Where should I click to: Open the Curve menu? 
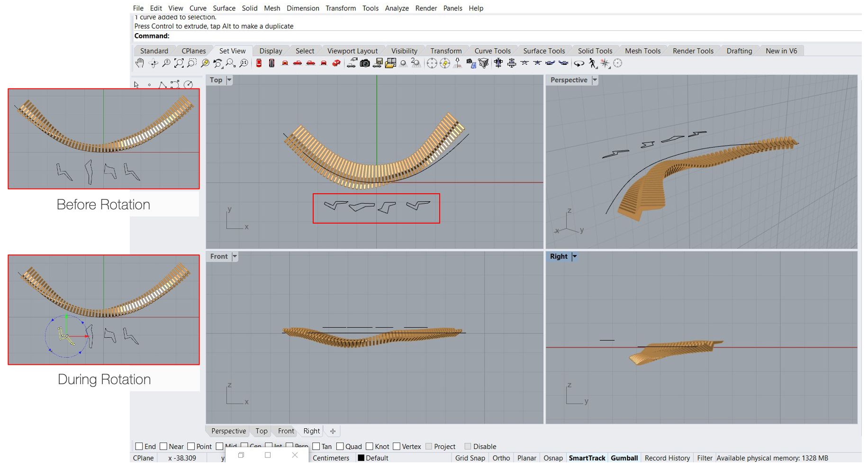tap(198, 8)
